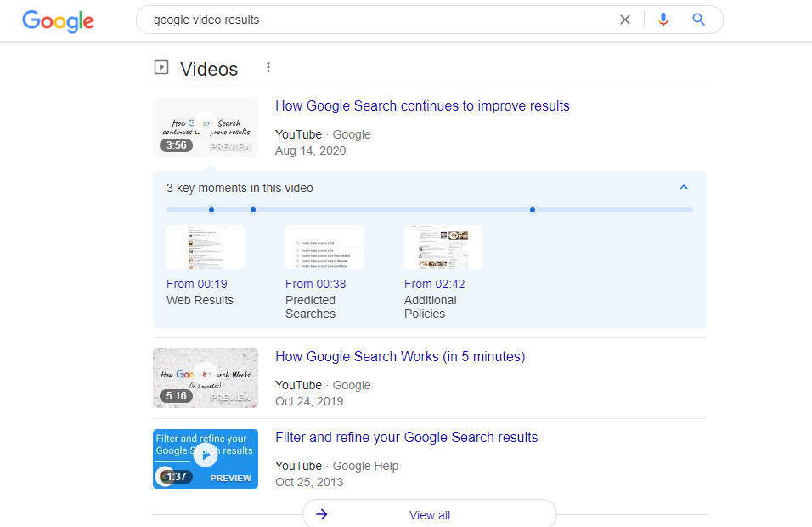Click the Videos section heading
Image resolution: width=812 pixels, height=527 pixels.
pos(209,69)
